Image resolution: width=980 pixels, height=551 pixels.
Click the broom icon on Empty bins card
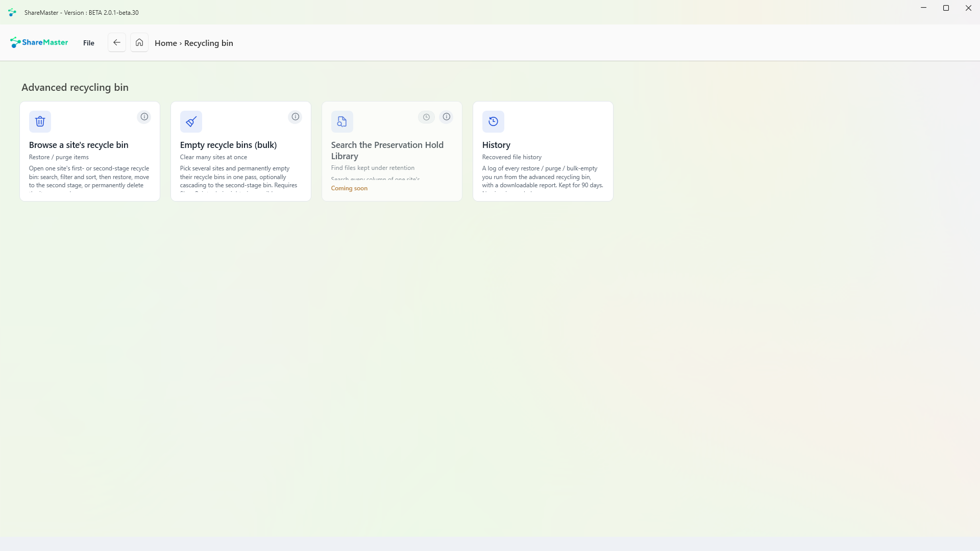point(191,121)
